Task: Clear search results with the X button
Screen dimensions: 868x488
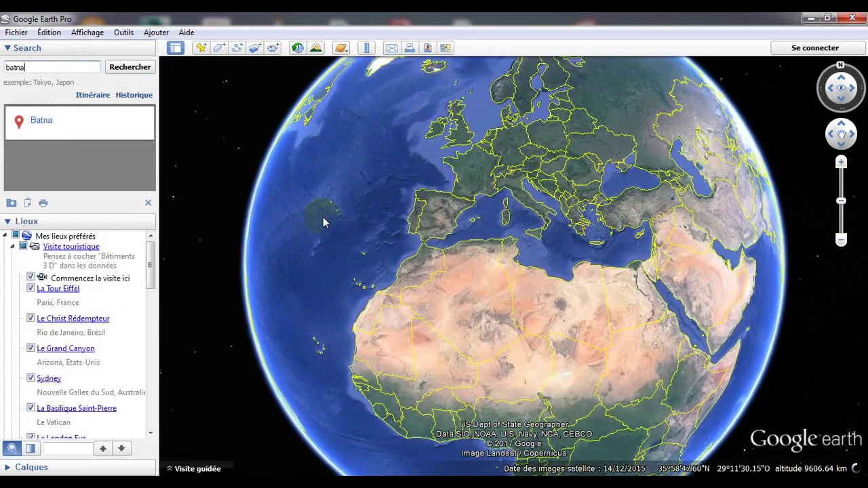Action: pyautogui.click(x=148, y=203)
